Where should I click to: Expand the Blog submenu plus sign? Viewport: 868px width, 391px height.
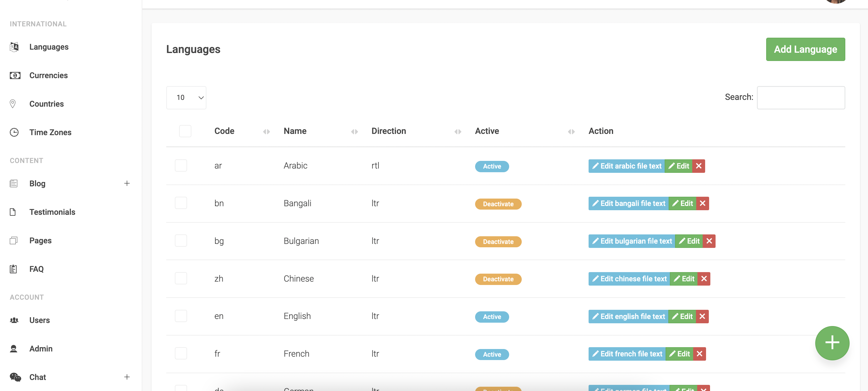[127, 183]
